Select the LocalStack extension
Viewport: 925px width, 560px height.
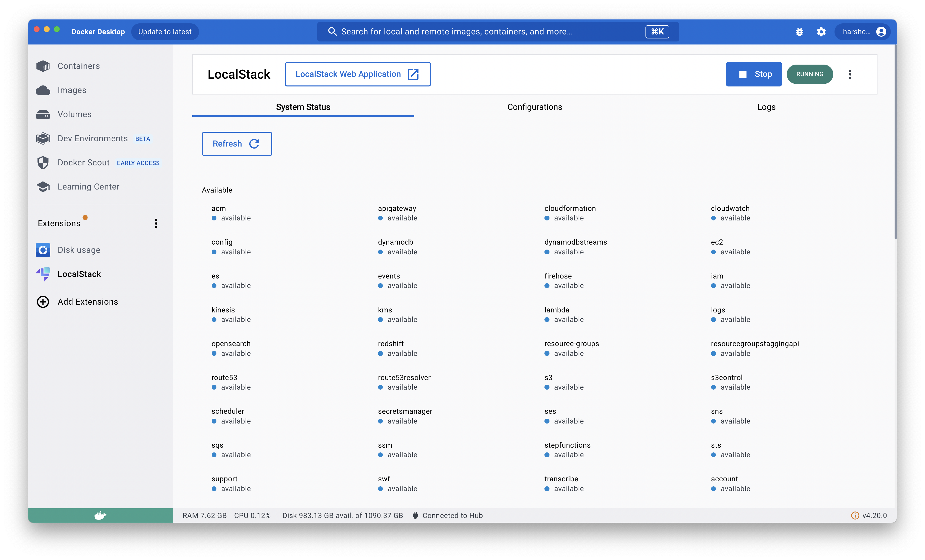coord(80,274)
